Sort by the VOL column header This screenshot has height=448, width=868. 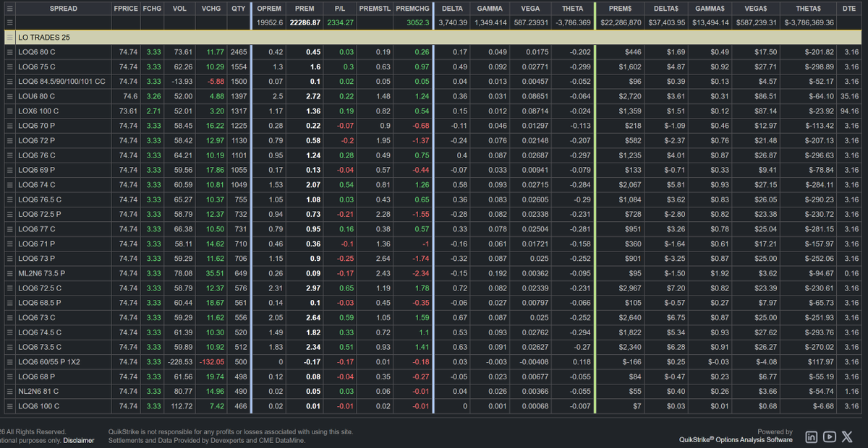pos(179,8)
